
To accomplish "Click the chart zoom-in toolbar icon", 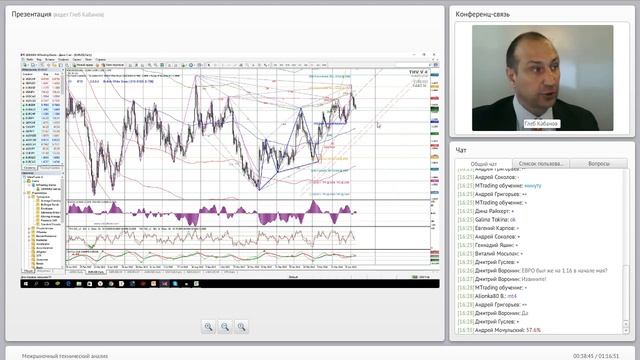I will (150, 65).
